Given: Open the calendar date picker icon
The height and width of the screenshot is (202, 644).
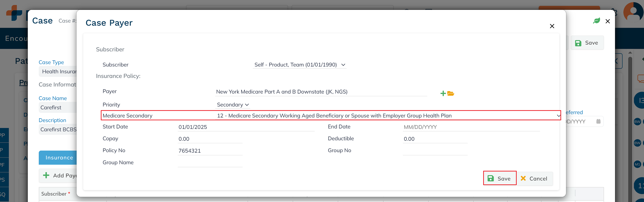Looking at the screenshot, I should coord(598,122).
